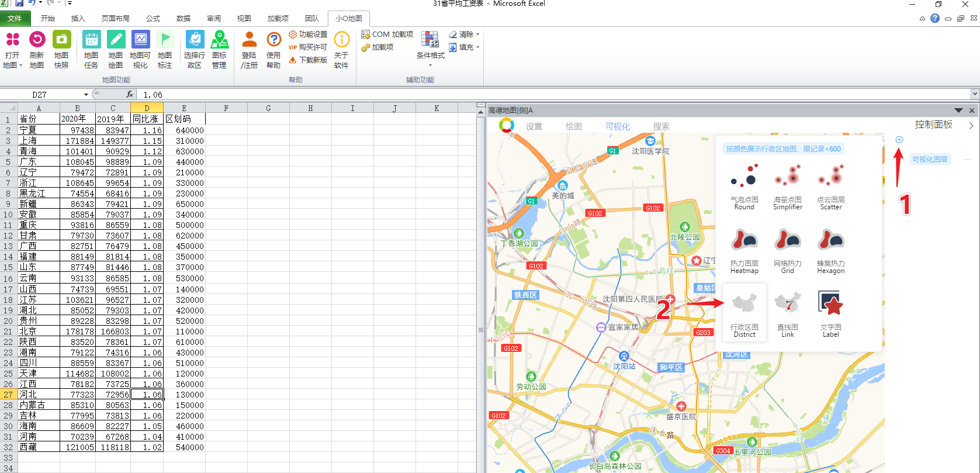
Task: Click 下载新版 download new version
Action: 308,60
